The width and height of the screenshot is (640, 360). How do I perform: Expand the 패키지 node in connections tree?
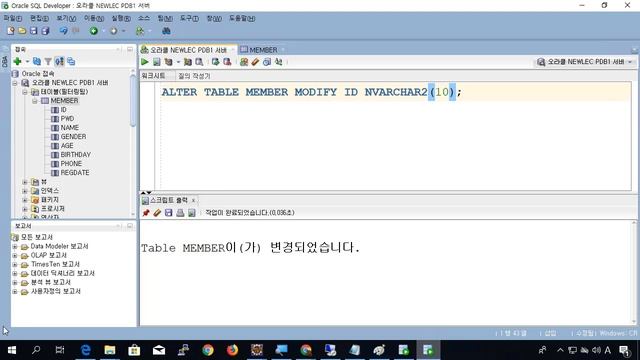[25, 200]
